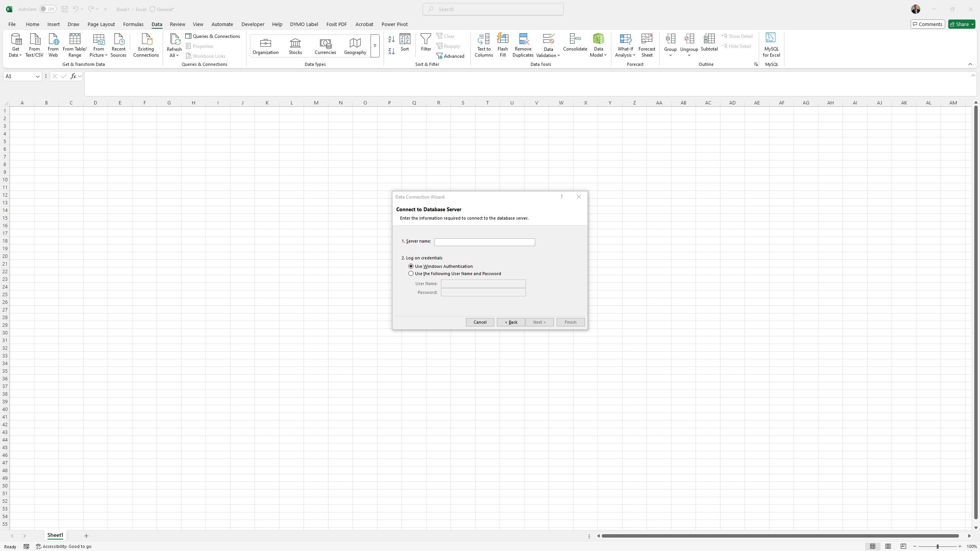This screenshot has height=551, width=980.
Task: Click the Existing Connections icon
Action: (146, 45)
